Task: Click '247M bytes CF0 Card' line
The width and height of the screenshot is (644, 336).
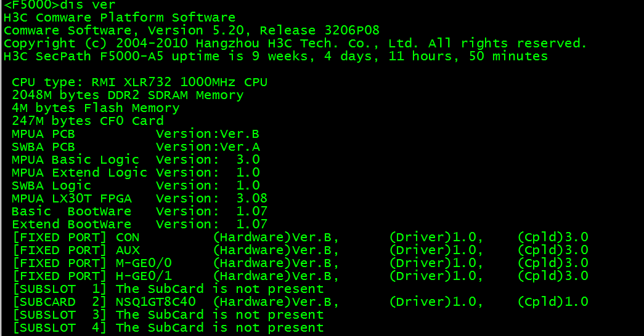Action: 88,121
